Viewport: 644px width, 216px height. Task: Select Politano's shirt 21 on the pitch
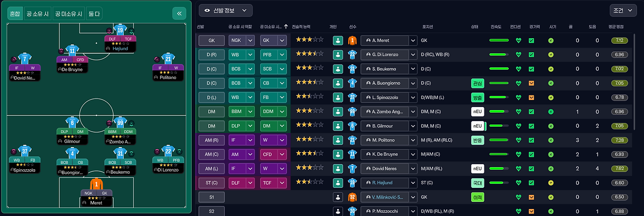pyautogui.click(x=169, y=59)
